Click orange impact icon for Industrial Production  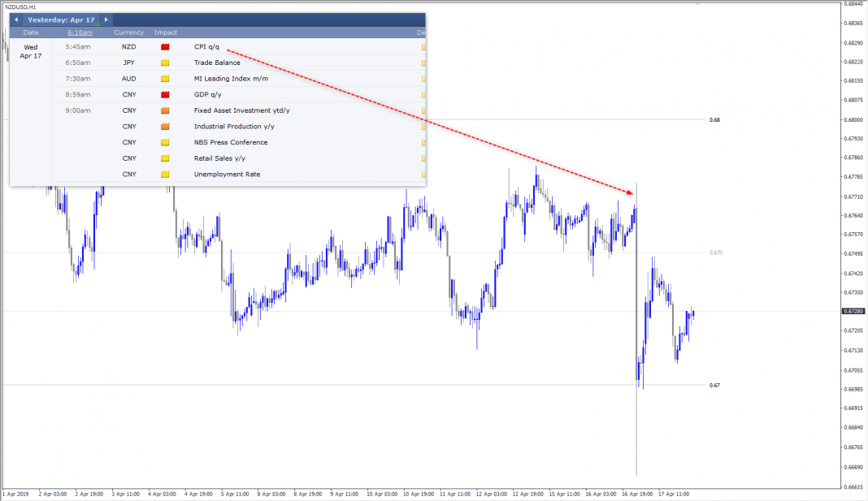(x=165, y=127)
